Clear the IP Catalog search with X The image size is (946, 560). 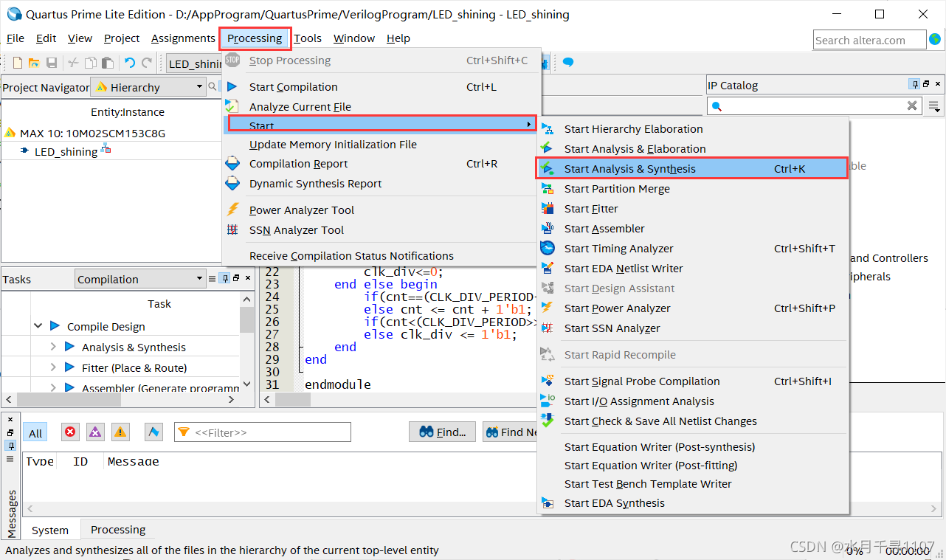coord(912,106)
